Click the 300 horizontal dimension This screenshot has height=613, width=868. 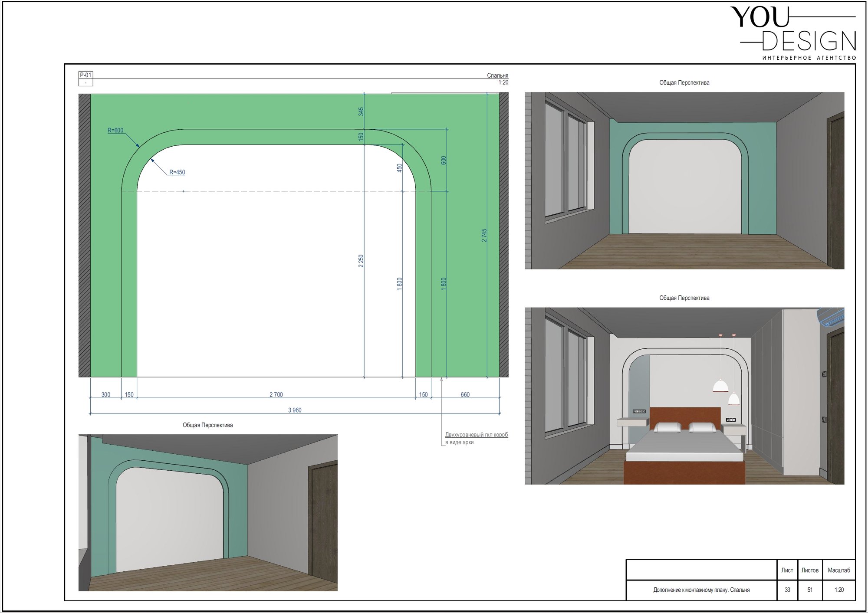click(106, 395)
